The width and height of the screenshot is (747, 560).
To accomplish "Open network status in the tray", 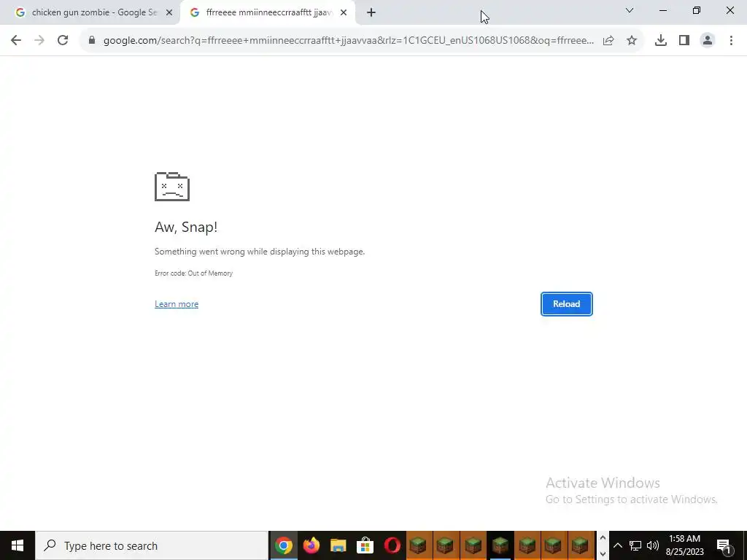I will (635, 545).
